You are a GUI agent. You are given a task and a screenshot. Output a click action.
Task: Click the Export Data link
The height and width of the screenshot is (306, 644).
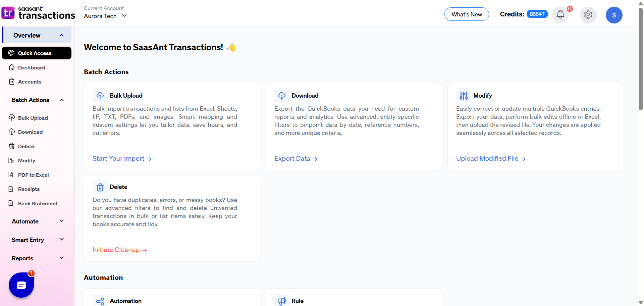[x=296, y=158]
